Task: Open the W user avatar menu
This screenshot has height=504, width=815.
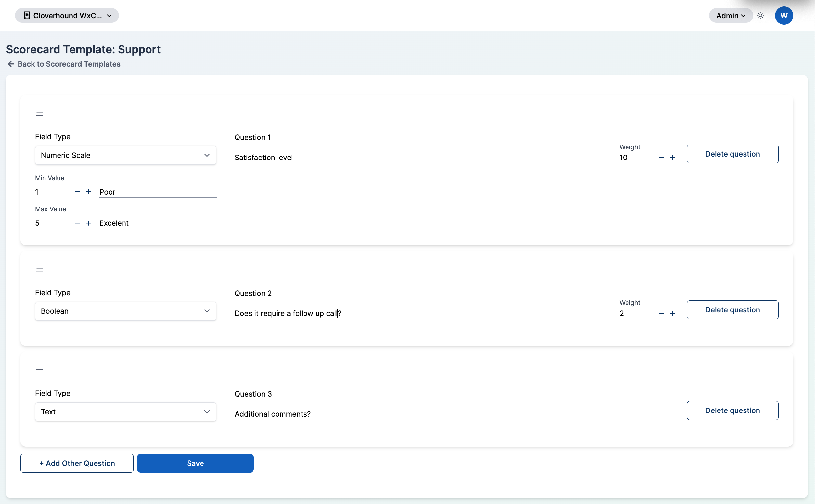Action: tap(784, 15)
